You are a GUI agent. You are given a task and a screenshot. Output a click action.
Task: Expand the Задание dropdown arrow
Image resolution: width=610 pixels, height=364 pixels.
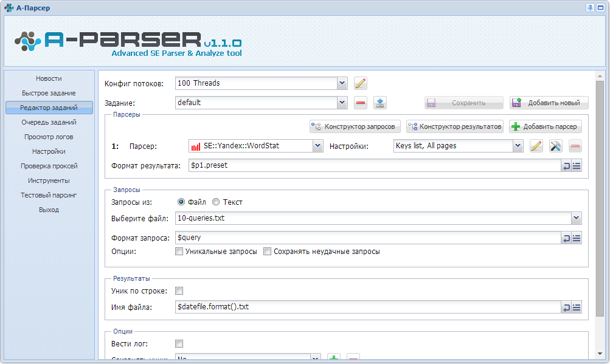coord(342,103)
